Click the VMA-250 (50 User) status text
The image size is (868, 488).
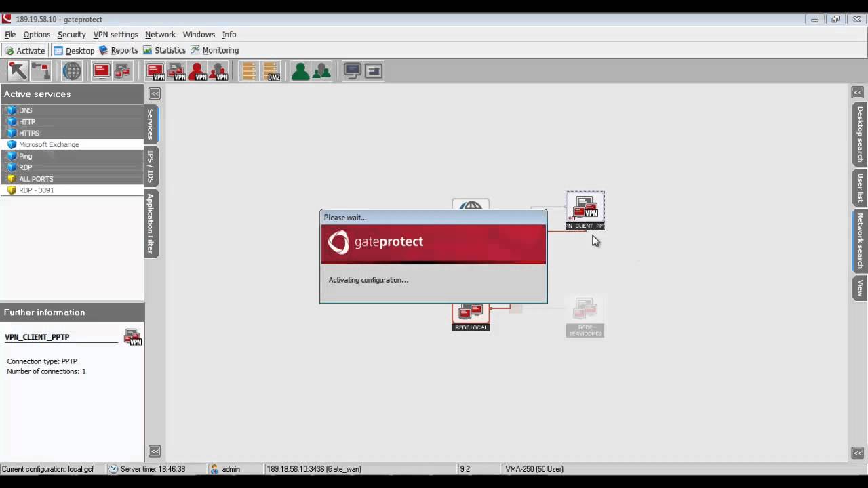pos(534,469)
